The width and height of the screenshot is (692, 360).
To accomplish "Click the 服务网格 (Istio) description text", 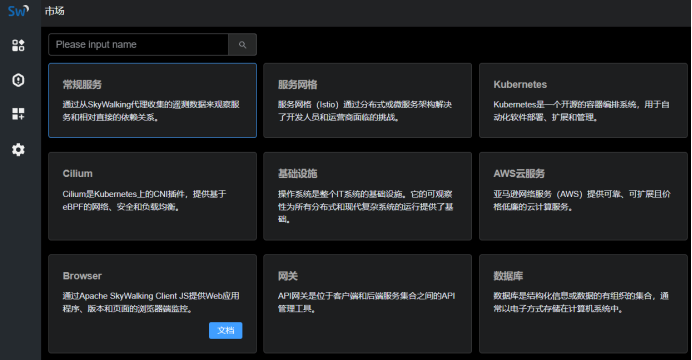I will 365,111.
